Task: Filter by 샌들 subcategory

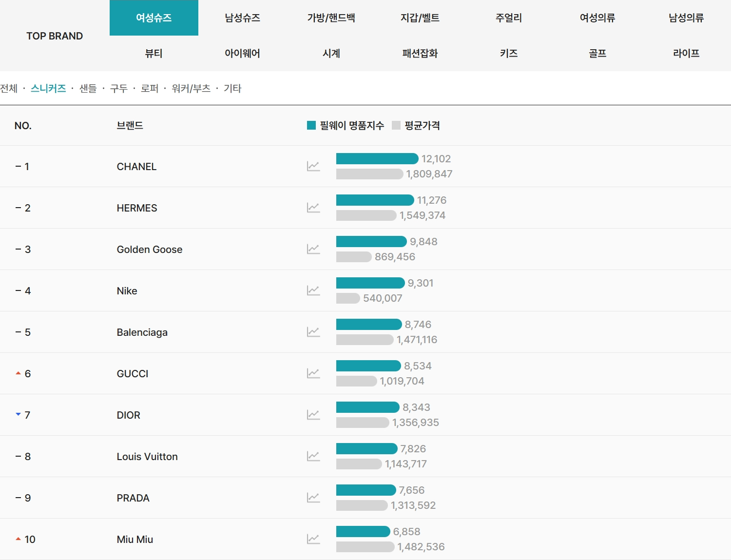Action: click(88, 88)
